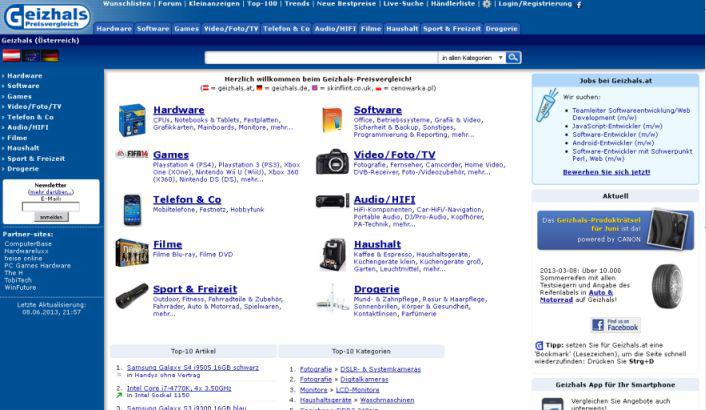Screen dimensions: 706x410
Task: Open ComputerBase partner site link
Action: [x=28, y=243]
